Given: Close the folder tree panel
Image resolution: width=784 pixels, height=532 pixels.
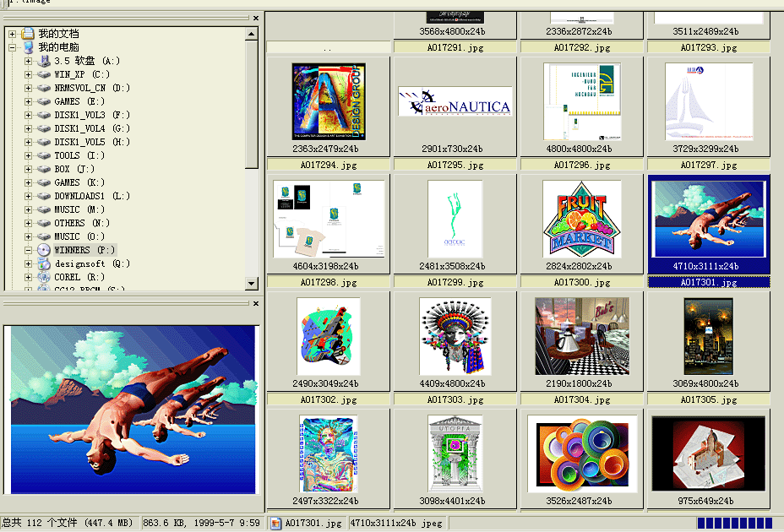Looking at the screenshot, I should [x=255, y=18].
